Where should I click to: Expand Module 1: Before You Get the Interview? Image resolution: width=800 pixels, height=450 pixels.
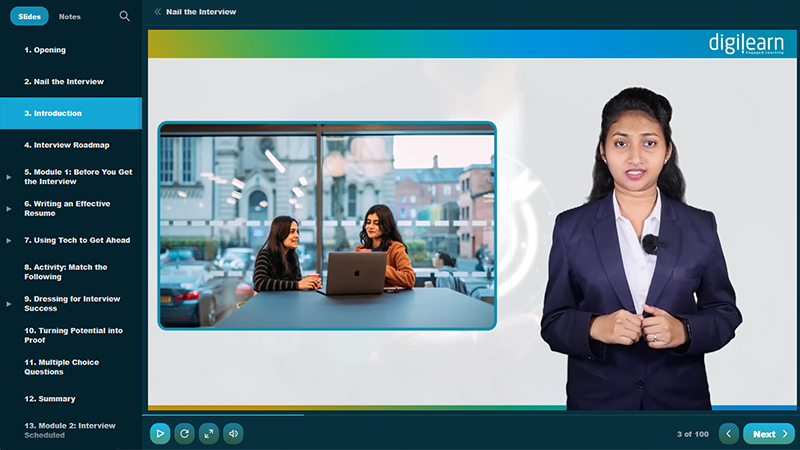(9, 176)
